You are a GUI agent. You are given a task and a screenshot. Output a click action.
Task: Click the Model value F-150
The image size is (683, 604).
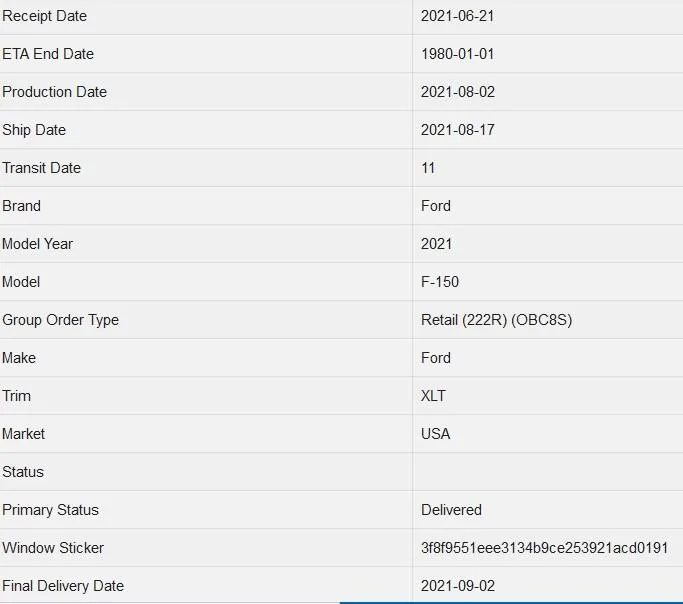440,282
